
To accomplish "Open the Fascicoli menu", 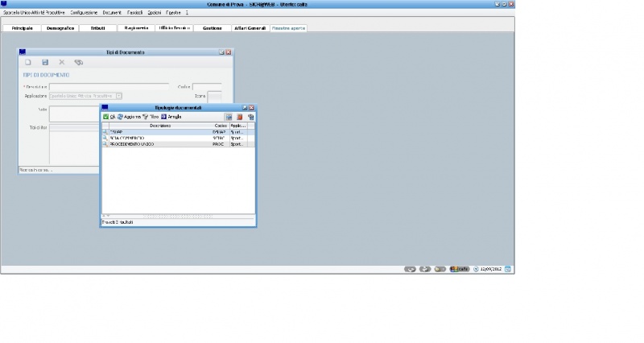I will (x=134, y=13).
